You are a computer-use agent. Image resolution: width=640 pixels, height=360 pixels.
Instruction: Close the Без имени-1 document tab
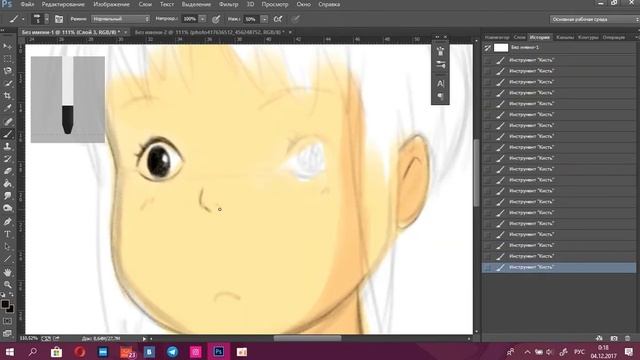point(126,32)
